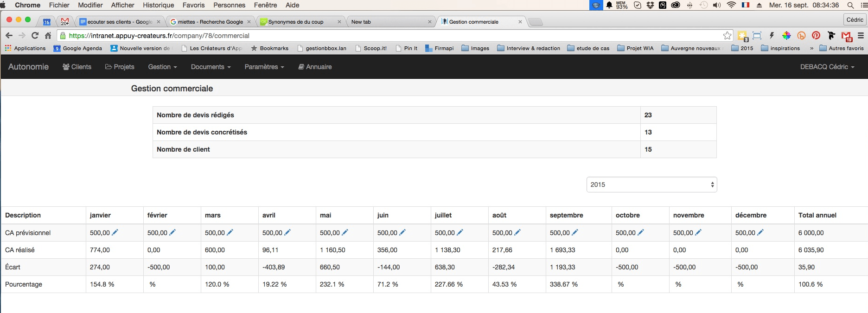This screenshot has width=868, height=313.
Task: Switch to the miettes Recherche Google tab
Action: [211, 22]
